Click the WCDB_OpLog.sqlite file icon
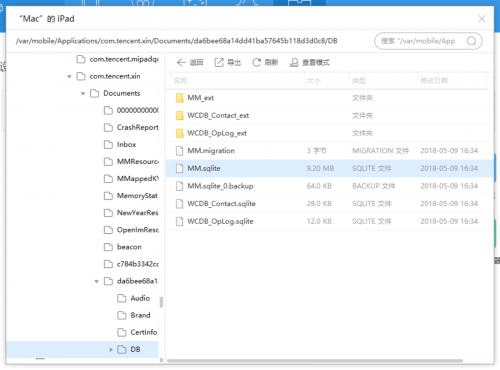 pyautogui.click(x=180, y=221)
